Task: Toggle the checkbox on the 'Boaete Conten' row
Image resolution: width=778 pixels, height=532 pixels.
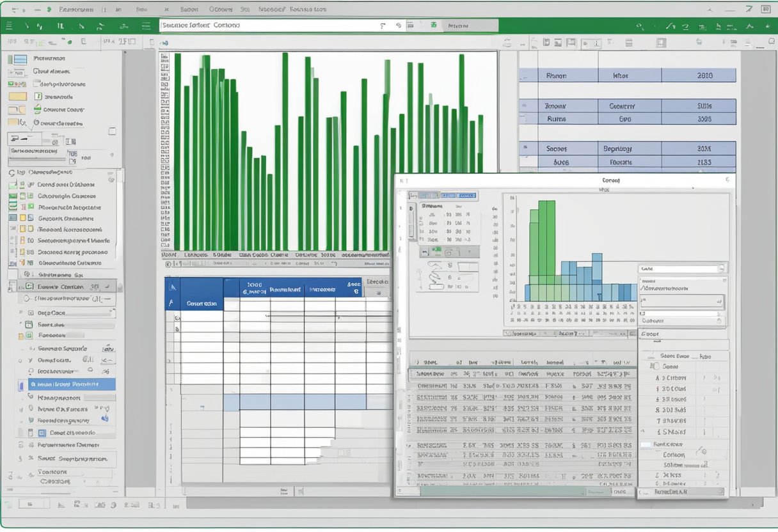Action: tap(28, 287)
